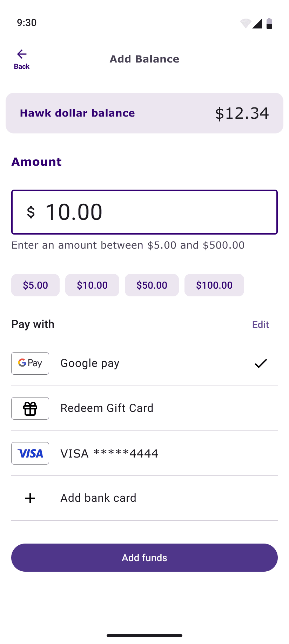Select the $10.00 preset amount
The image size is (289, 644).
coord(92,285)
